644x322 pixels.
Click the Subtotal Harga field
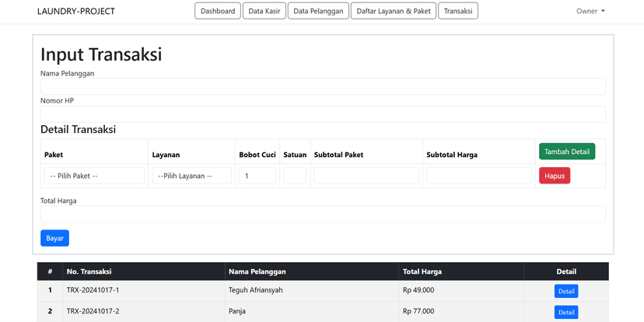pos(478,176)
